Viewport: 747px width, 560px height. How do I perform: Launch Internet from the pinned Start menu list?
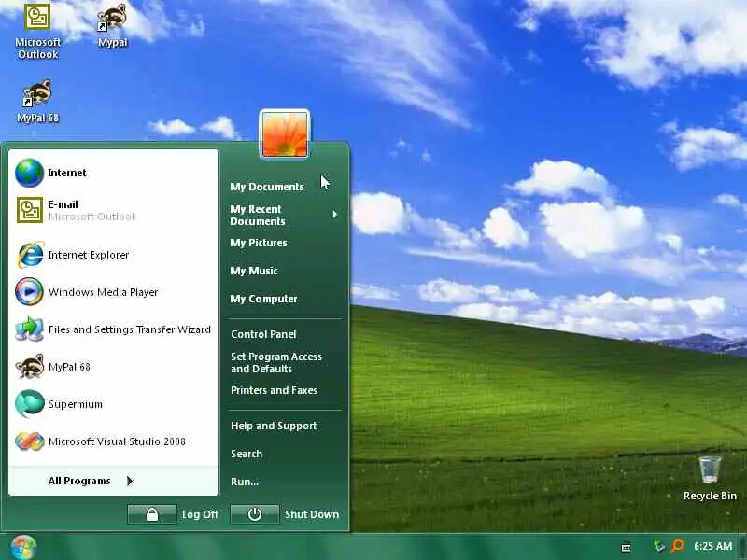(x=113, y=173)
